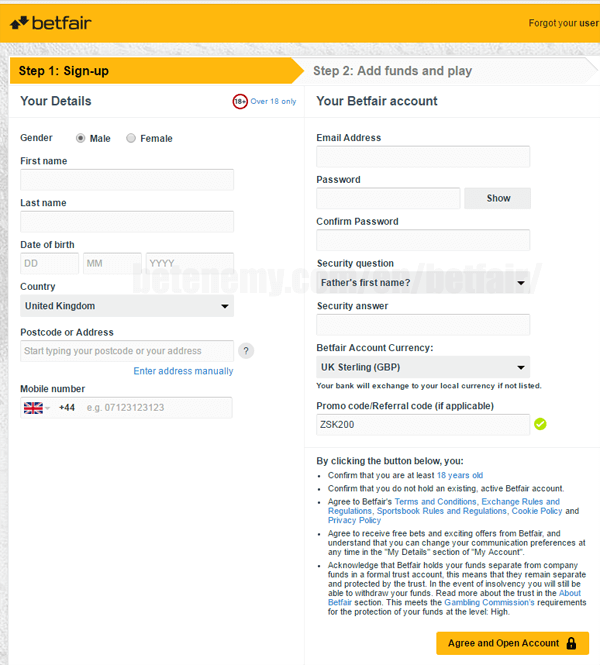Open the Terms and Conditions link
The image size is (600, 665).
(x=435, y=502)
